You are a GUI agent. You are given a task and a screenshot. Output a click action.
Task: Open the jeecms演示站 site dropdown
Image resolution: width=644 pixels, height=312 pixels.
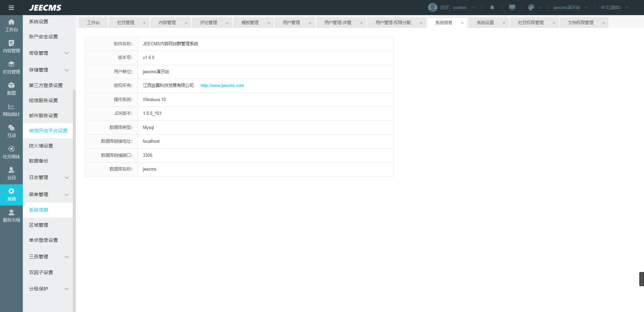click(571, 7)
